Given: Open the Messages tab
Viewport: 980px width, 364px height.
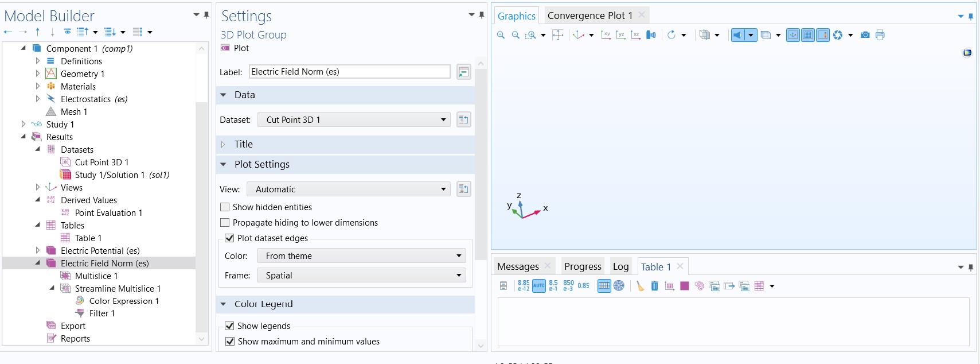Looking at the screenshot, I should click(x=518, y=266).
